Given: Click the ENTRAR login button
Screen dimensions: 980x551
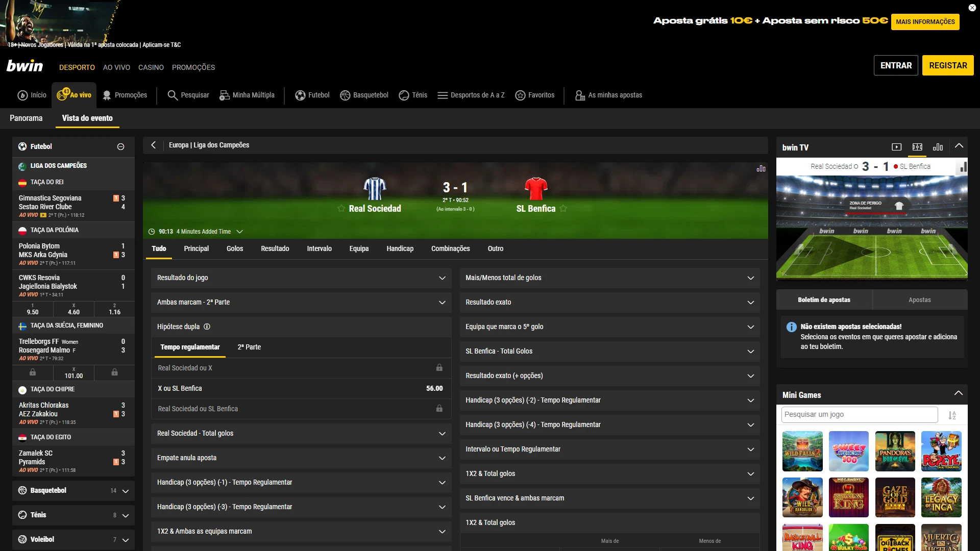Looking at the screenshot, I should click(896, 66).
